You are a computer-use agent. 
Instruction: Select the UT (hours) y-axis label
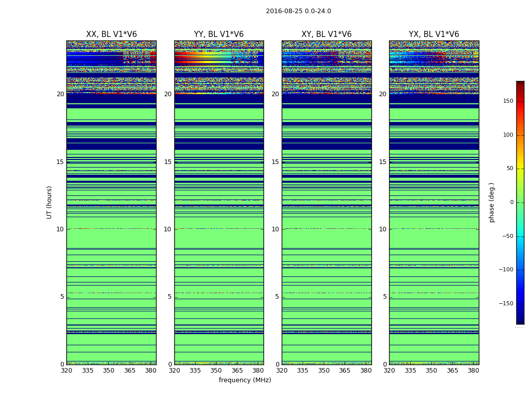click(x=49, y=202)
